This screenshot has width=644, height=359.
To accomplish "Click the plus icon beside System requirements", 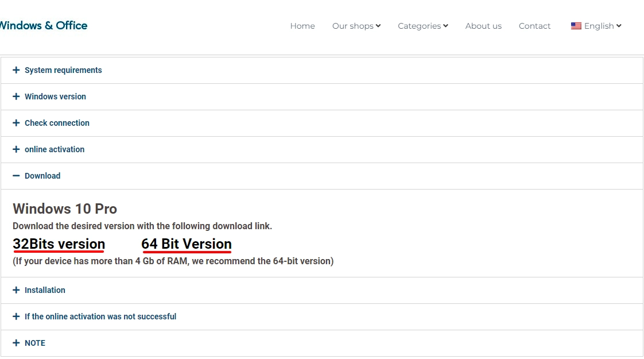I will [x=16, y=70].
